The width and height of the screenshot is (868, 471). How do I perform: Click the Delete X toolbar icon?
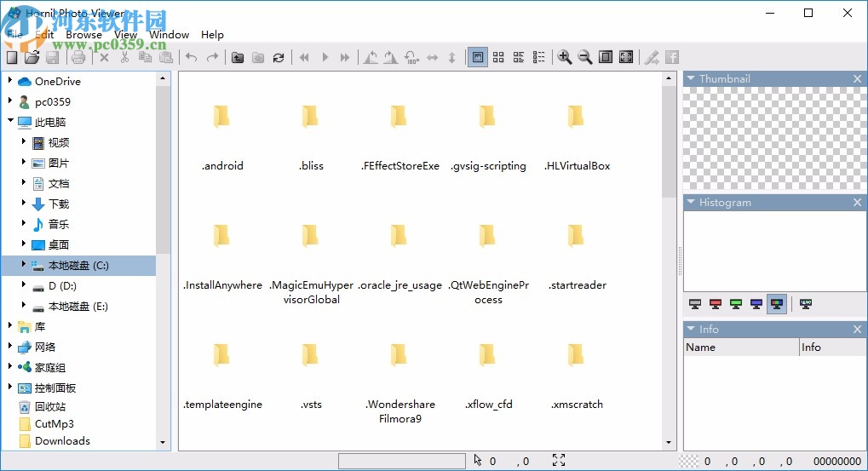click(x=104, y=57)
